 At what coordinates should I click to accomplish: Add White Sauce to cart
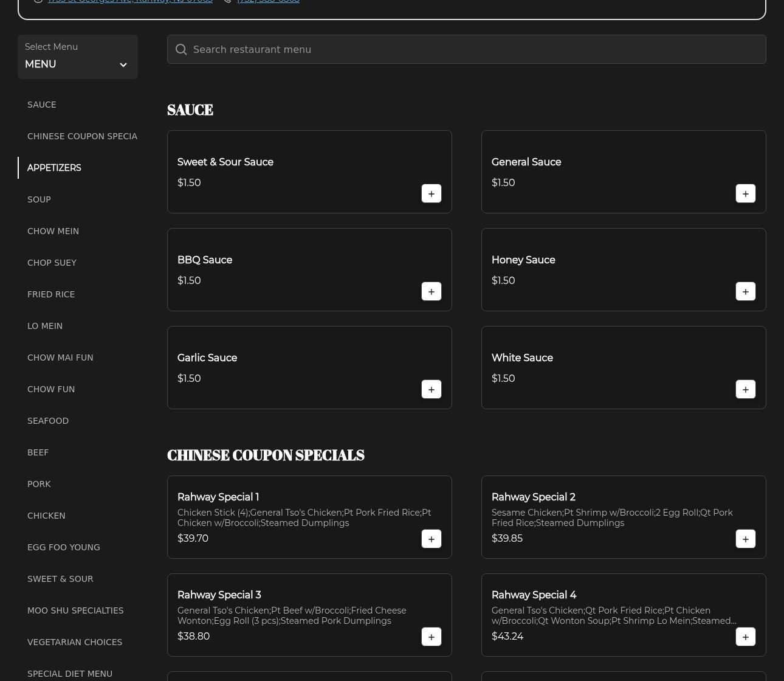[745, 389]
